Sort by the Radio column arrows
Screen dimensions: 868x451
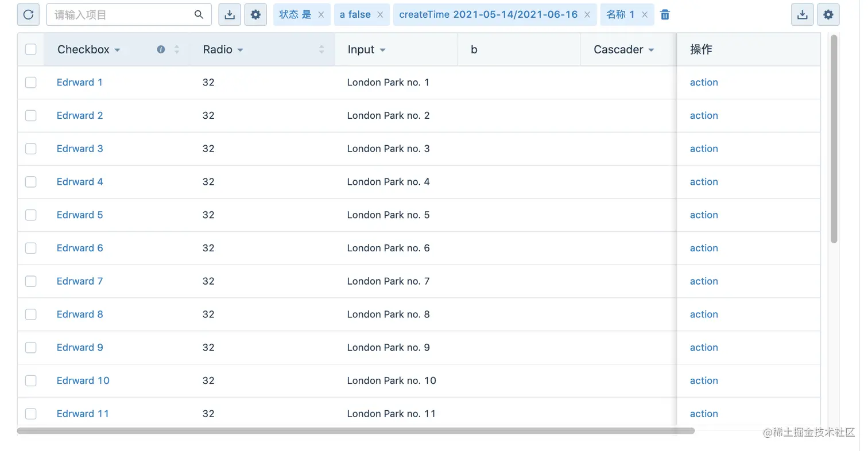[x=321, y=49]
